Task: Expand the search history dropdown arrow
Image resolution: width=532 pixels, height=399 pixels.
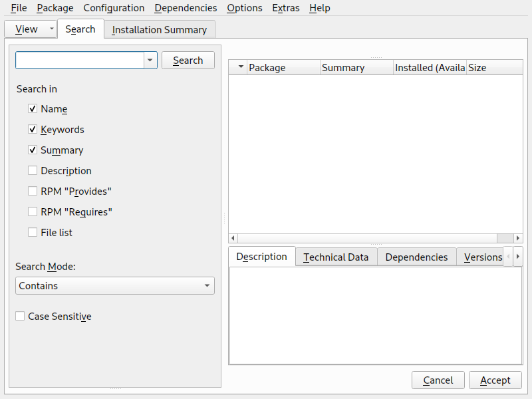Action: (x=150, y=61)
